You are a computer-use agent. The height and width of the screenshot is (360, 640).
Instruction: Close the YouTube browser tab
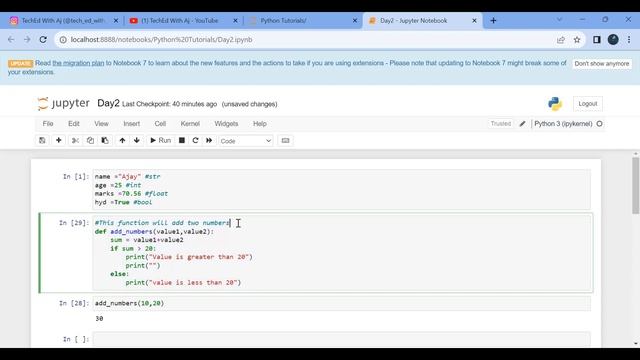[x=235, y=20]
